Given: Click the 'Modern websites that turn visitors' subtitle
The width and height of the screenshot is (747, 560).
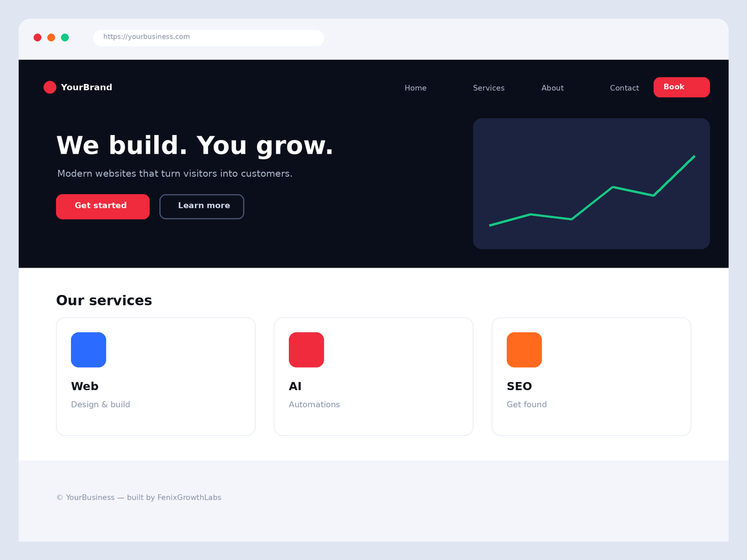Looking at the screenshot, I should 175,174.
